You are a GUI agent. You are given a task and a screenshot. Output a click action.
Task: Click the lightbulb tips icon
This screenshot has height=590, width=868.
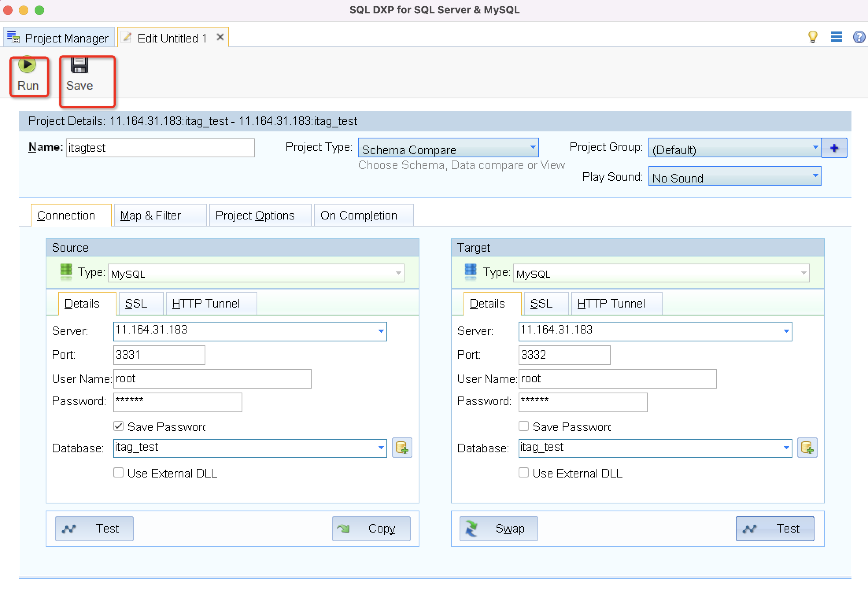click(813, 37)
